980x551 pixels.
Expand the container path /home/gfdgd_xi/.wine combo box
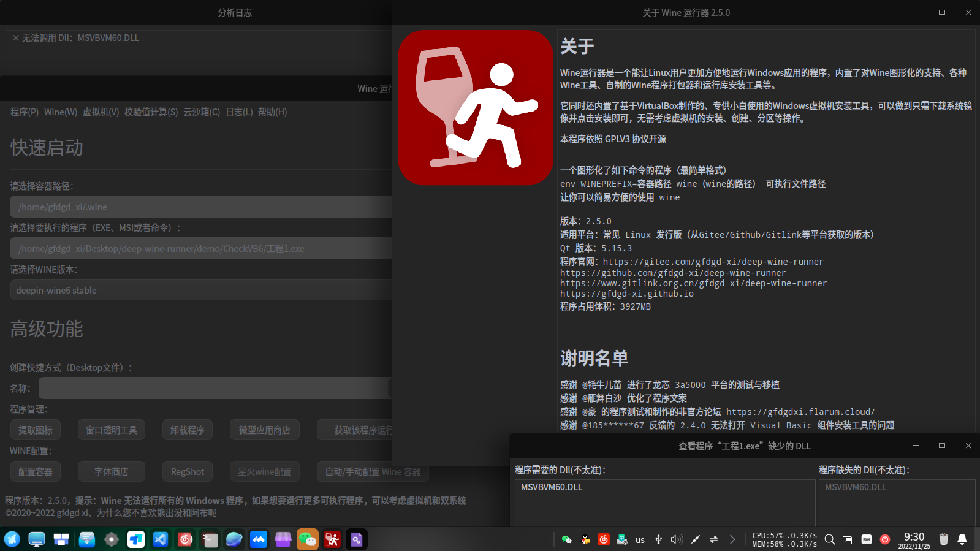click(x=201, y=207)
